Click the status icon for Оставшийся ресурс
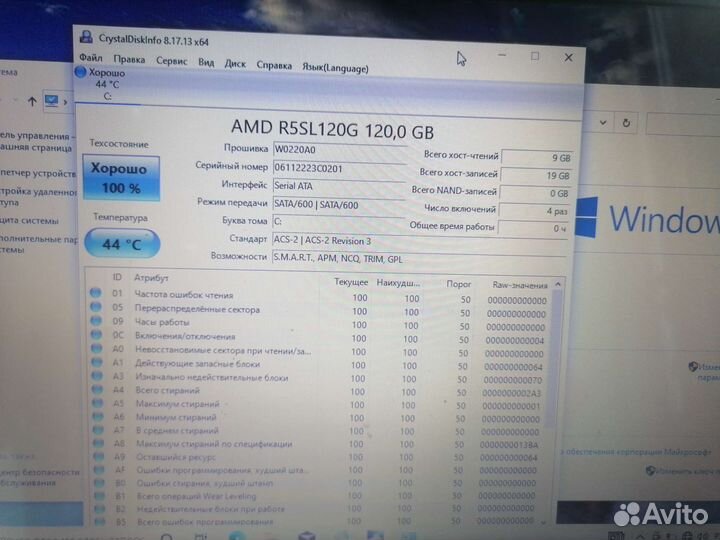720x540 pixels. tap(99, 456)
